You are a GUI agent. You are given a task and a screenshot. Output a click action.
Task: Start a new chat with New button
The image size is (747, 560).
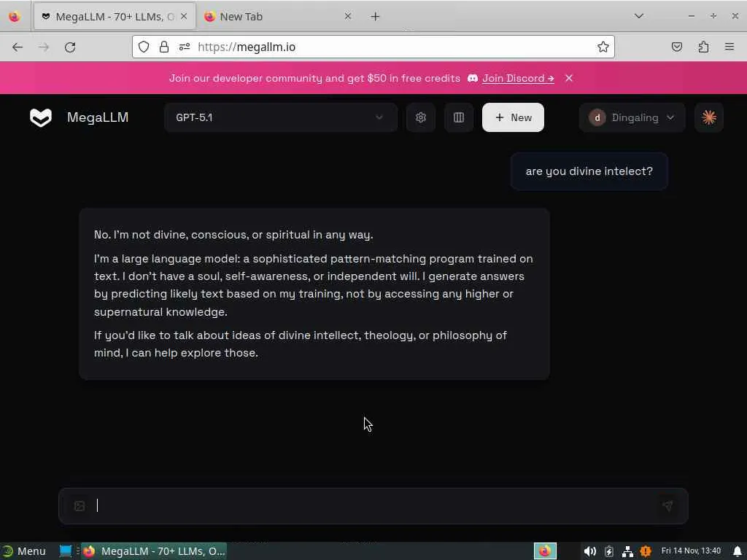pyautogui.click(x=513, y=117)
